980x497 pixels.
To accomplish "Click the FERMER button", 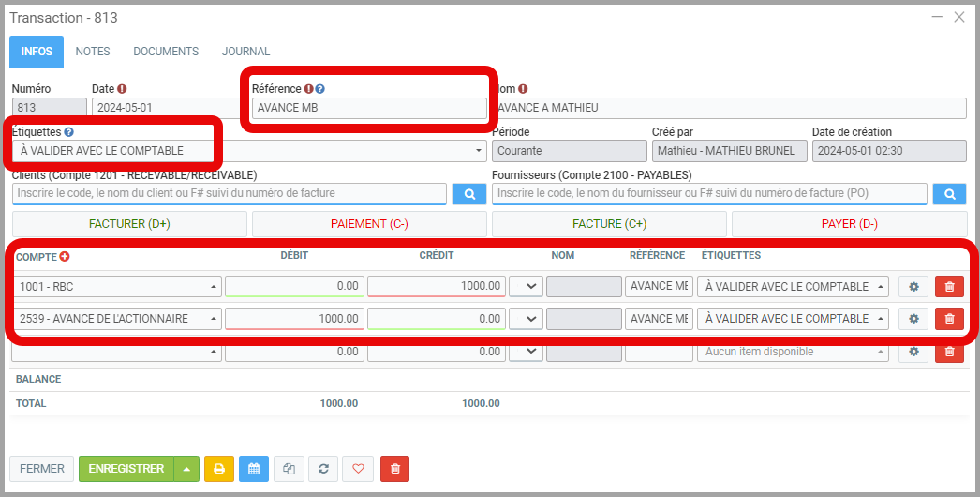I will click(42, 469).
